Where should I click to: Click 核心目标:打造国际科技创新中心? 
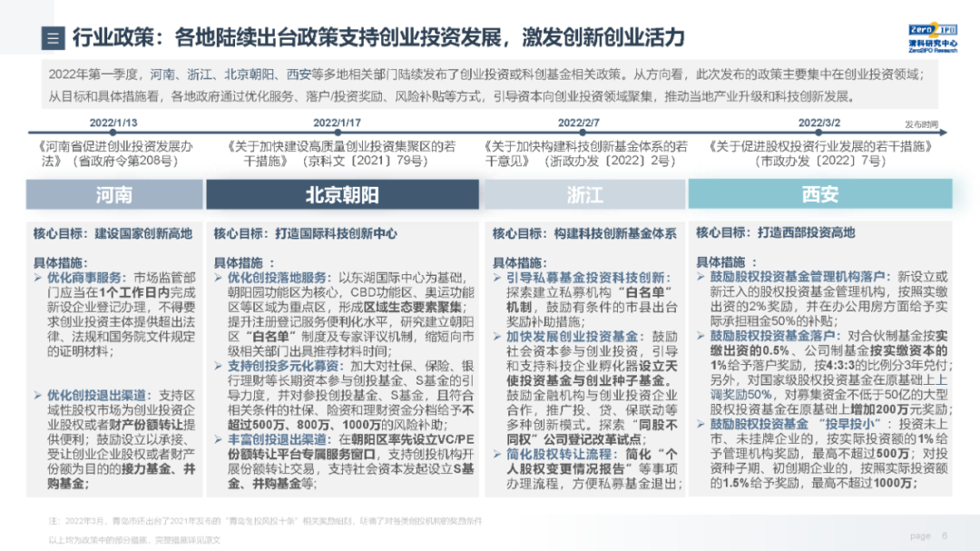(x=306, y=233)
